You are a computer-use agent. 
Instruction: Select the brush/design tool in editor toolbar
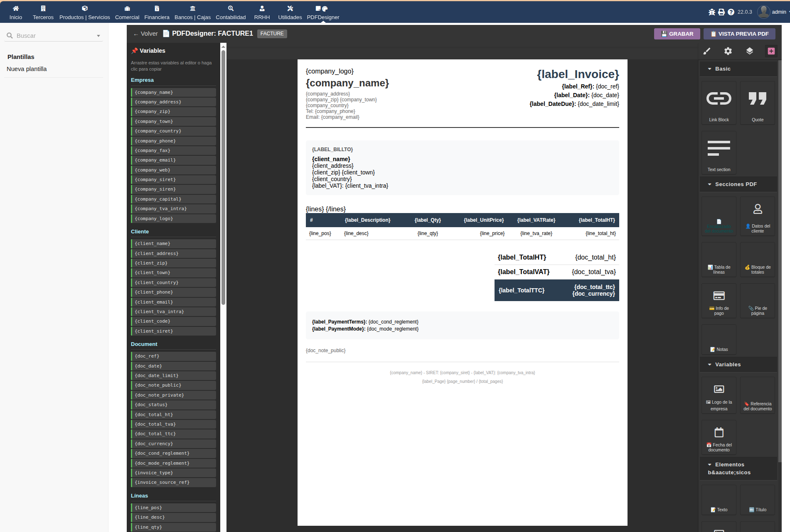pyautogui.click(x=706, y=51)
